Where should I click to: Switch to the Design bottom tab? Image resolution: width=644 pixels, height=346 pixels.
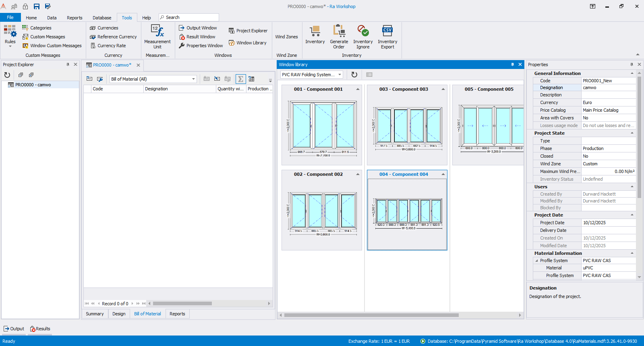click(x=119, y=314)
